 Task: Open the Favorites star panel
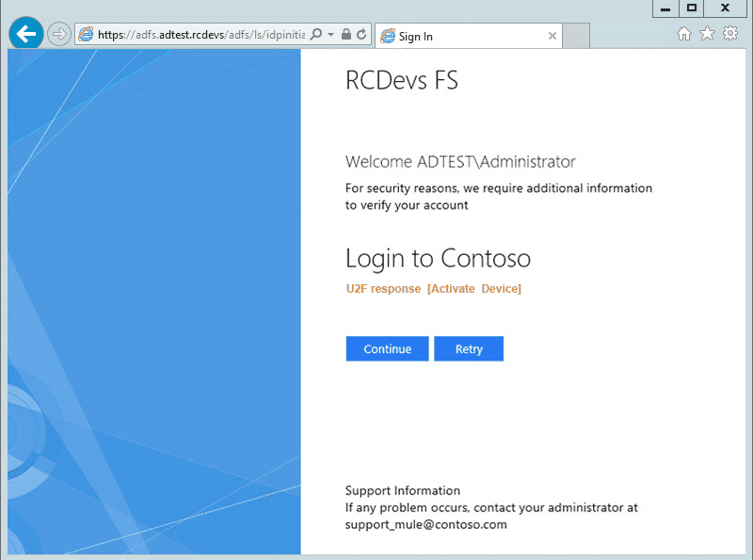tap(707, 33)
